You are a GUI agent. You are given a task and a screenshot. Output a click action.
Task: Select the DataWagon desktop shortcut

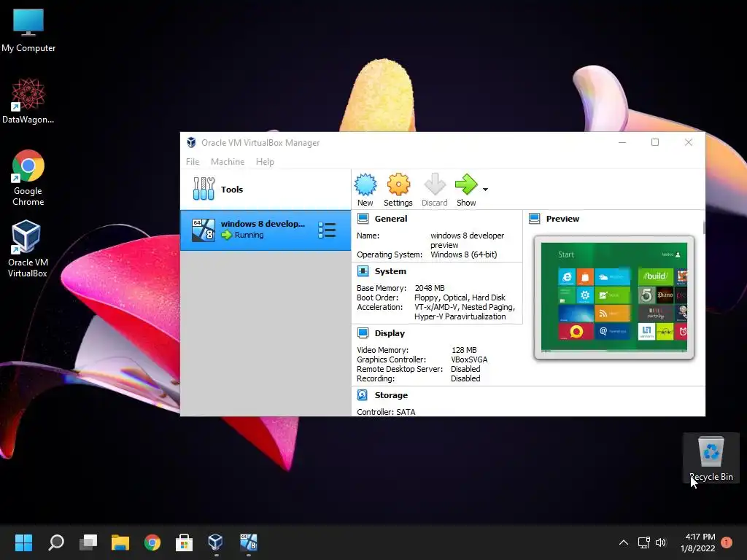(x=28, y=101)
